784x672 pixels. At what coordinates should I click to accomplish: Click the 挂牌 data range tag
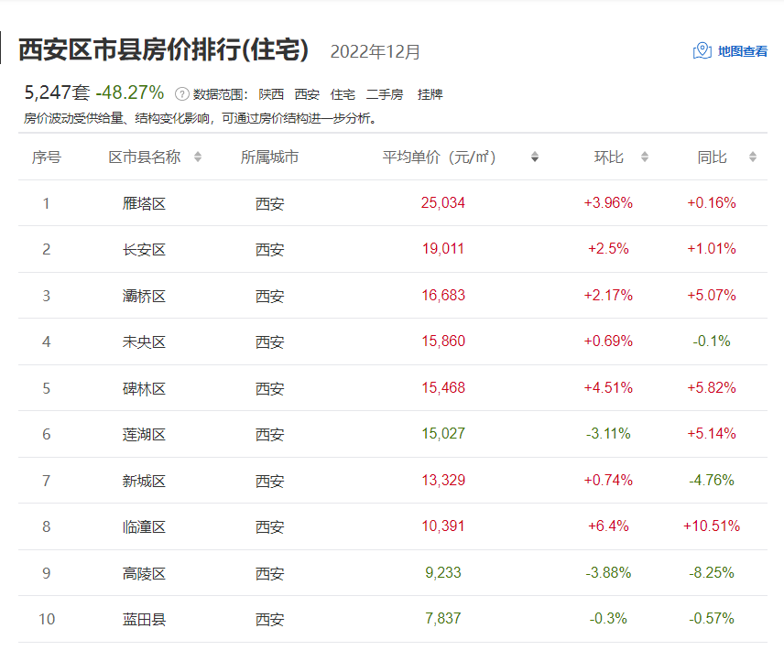tap(430, 94)
